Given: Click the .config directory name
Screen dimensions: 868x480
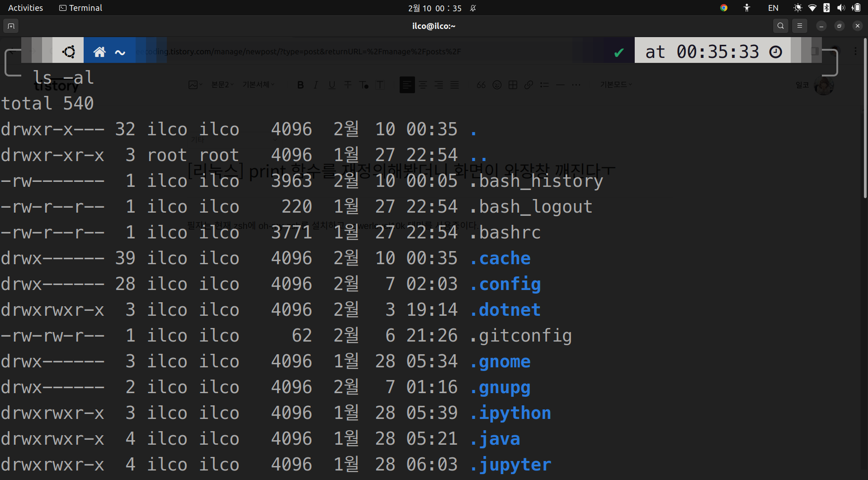Looking at the screenshot, I should coord(505,284).
